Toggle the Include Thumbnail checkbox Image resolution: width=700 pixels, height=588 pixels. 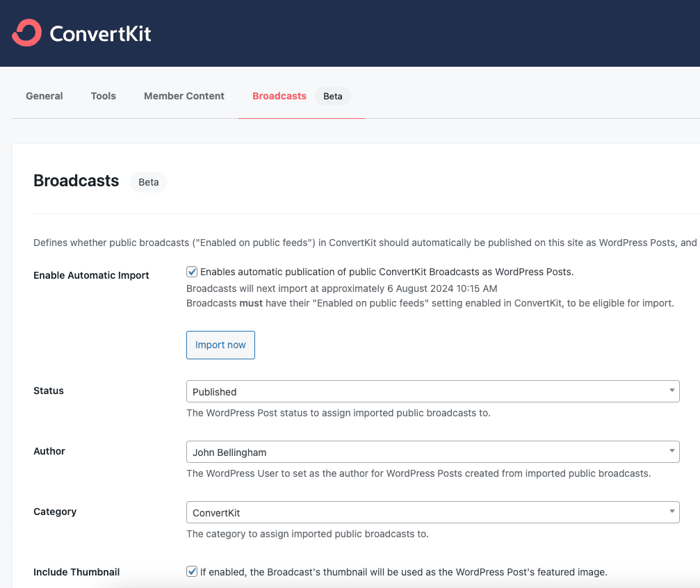(x=192, y=571)
